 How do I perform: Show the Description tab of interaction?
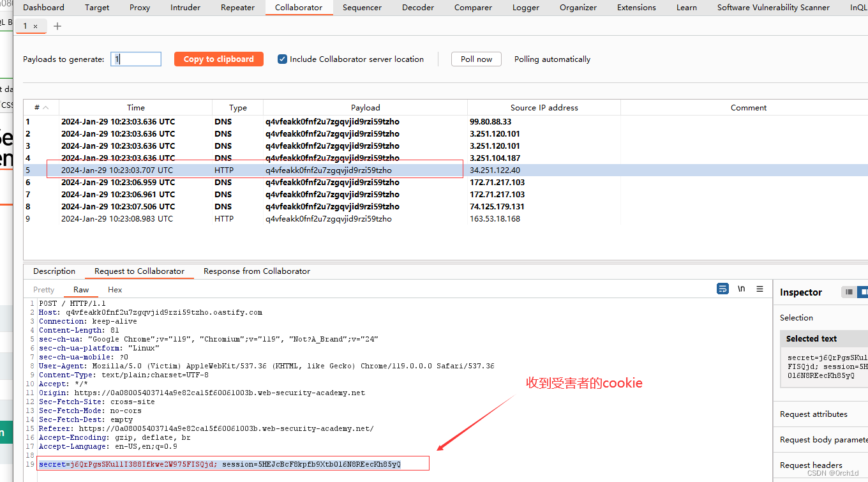click(x=54, y=271)
